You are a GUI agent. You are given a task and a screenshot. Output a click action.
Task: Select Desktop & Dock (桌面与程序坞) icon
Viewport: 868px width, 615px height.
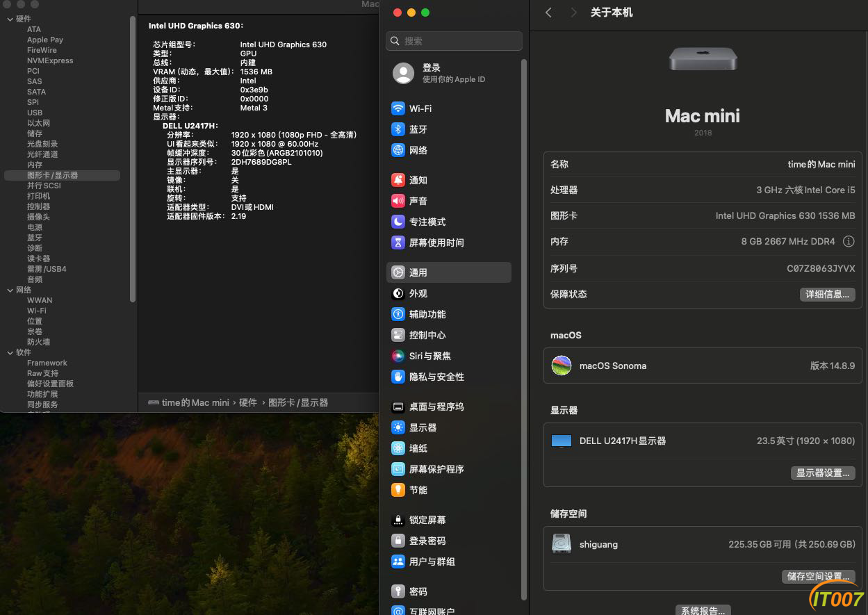pyautogui.click(x=398, y=407)
